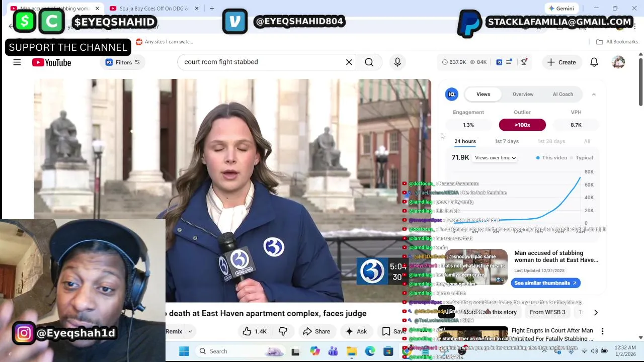Select the 1st 28 days range tab
Viewport: 644px width, 362px height.
click(x=551, y=141)
